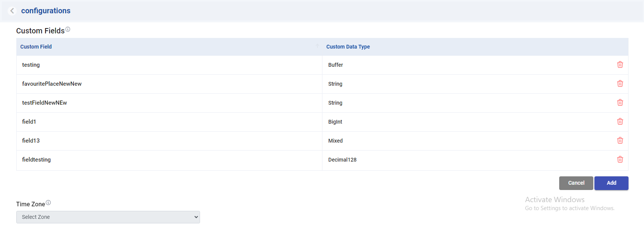Remove the fieldtesting custom field

click(x=620, y=160)
